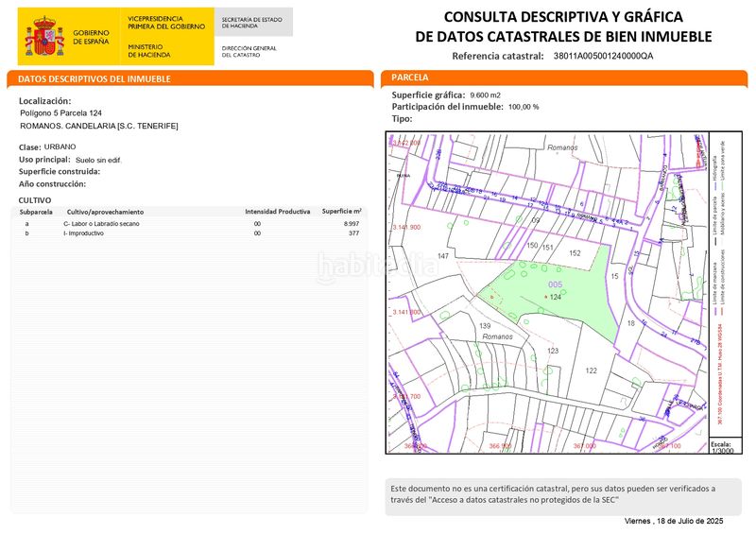Click the 3.141.900 coordinate label

[406, 227]
